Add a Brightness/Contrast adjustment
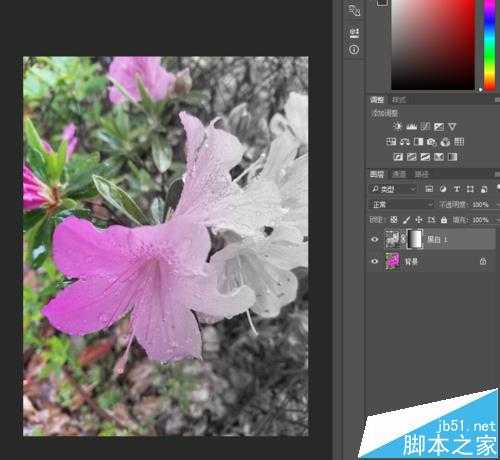 click(397, 126)
